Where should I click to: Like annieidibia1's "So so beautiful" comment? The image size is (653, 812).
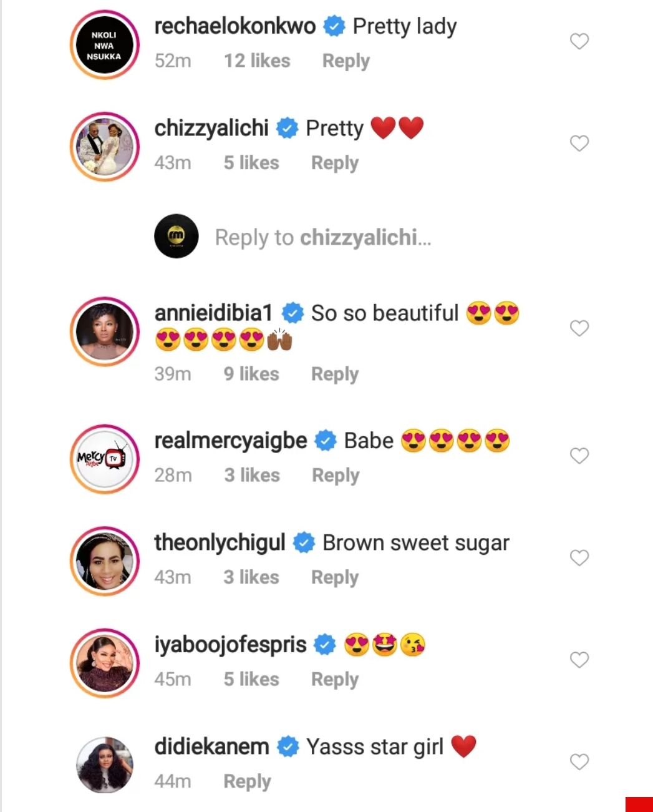[x=579, y=328]
